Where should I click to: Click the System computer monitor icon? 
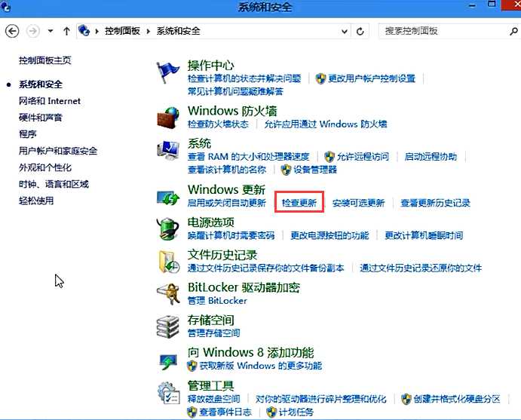click(168, 150)
